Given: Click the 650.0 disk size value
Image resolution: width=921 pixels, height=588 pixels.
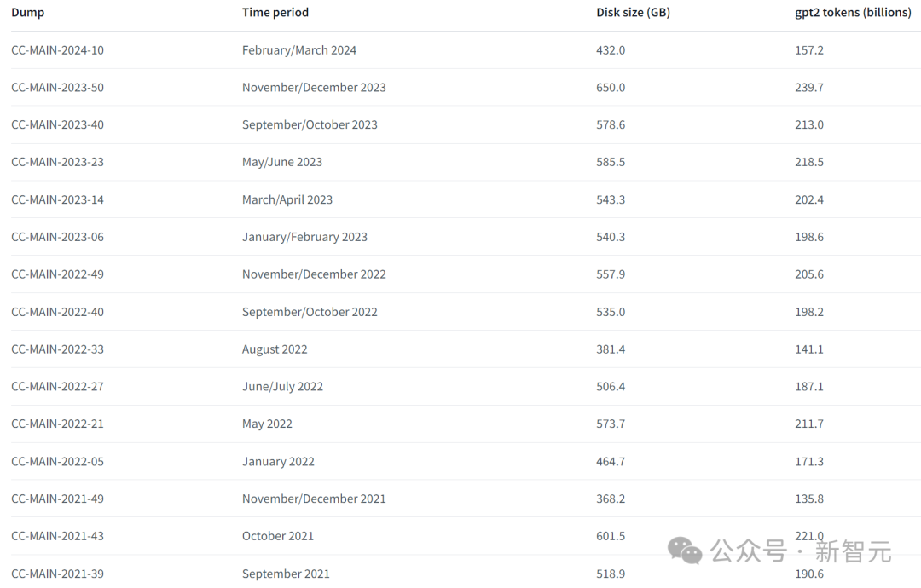Looking at the screenshot, I should click(x=611, y=88).
